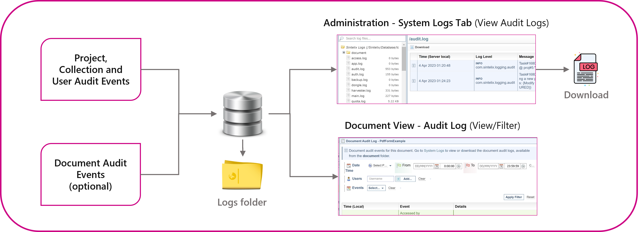Select audit.log in the log file tree
The image size is (644, 232).
click(358, 69)
